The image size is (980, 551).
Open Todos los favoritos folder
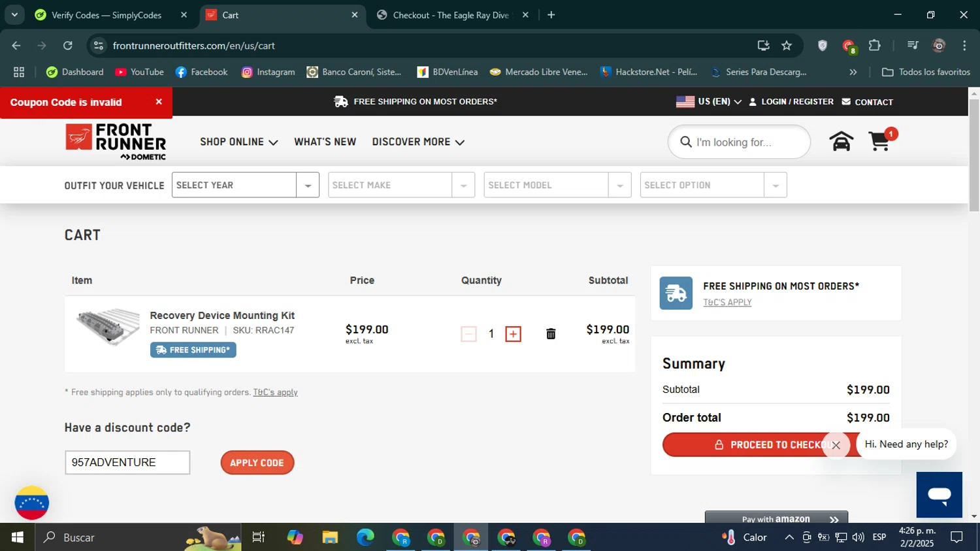pyautogui.click(x=926, y=72)
